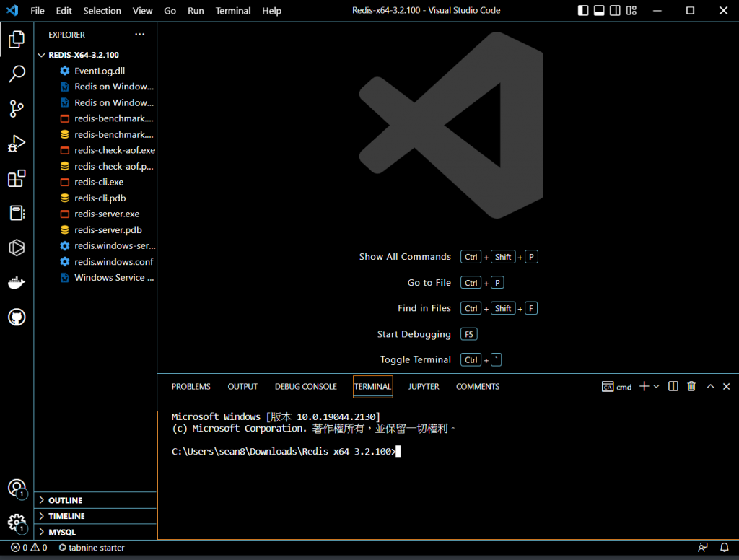The image size is (739, 560).
Task: Create new terminal with plus icon
Action: [x=644, y=387]
